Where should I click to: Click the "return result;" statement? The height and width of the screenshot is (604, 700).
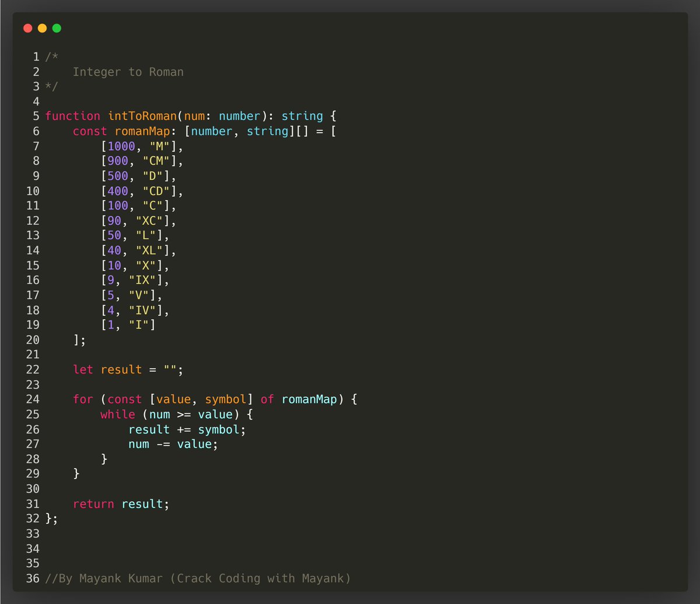tap(121, 504)
